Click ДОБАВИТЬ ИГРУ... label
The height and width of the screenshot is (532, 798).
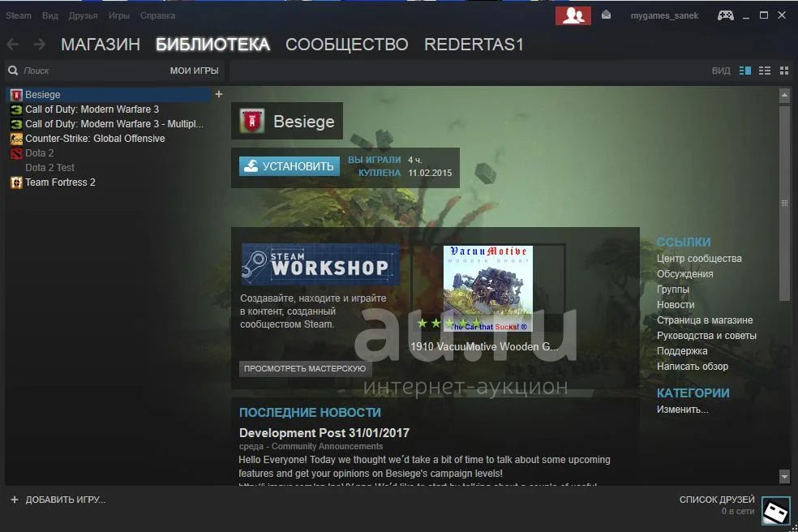66,500
